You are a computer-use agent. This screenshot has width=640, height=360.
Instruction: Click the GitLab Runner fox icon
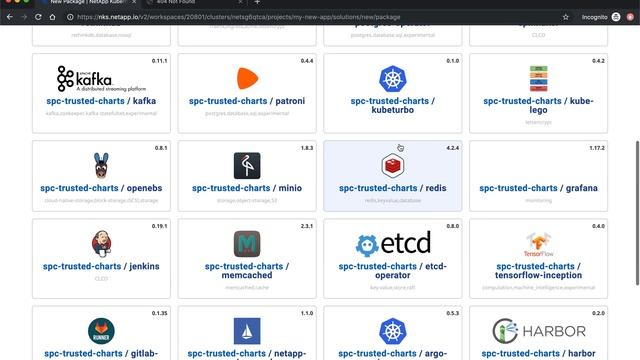tap(101, 331)
